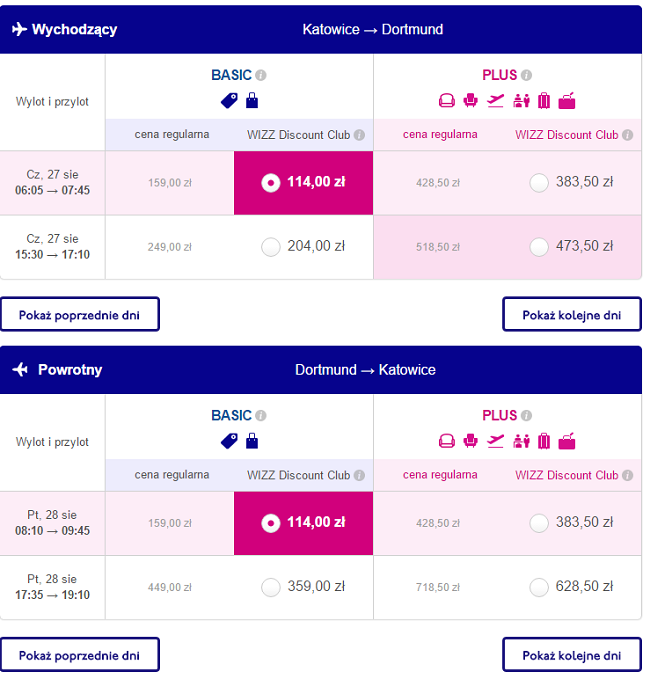This screenshot has width=650, height=679.
Task: Select the 204,00 zł BASIC fare radio button
Action: [271, 247]
